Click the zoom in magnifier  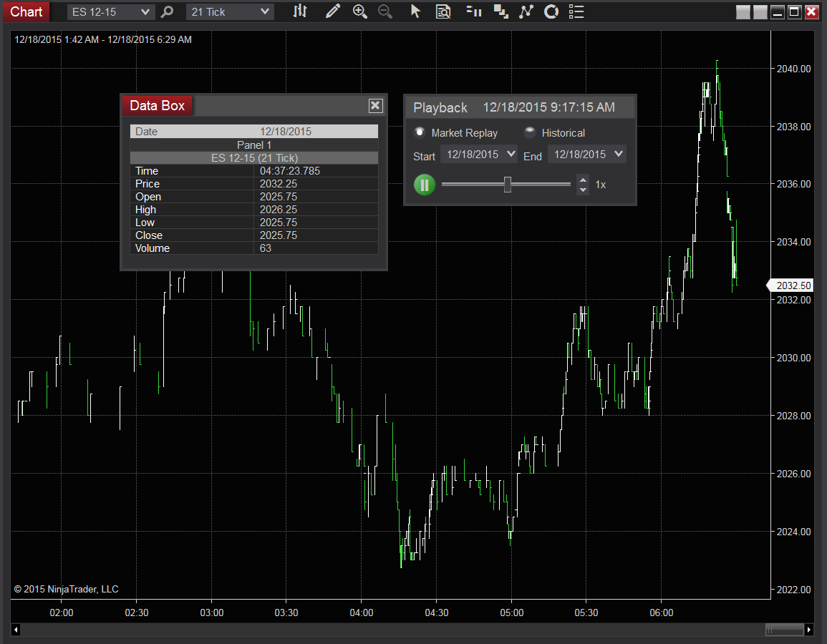[359, 11]
